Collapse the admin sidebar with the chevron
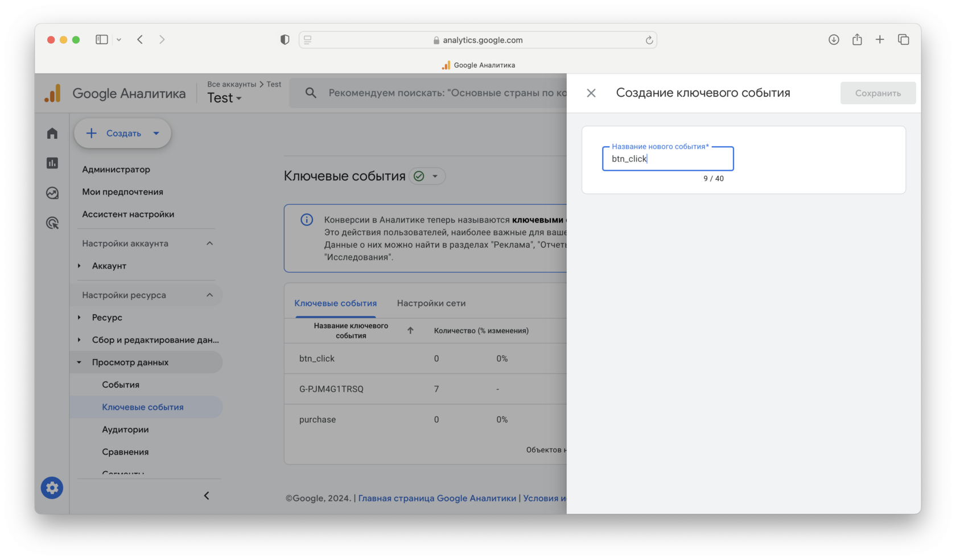 (207, 496)
